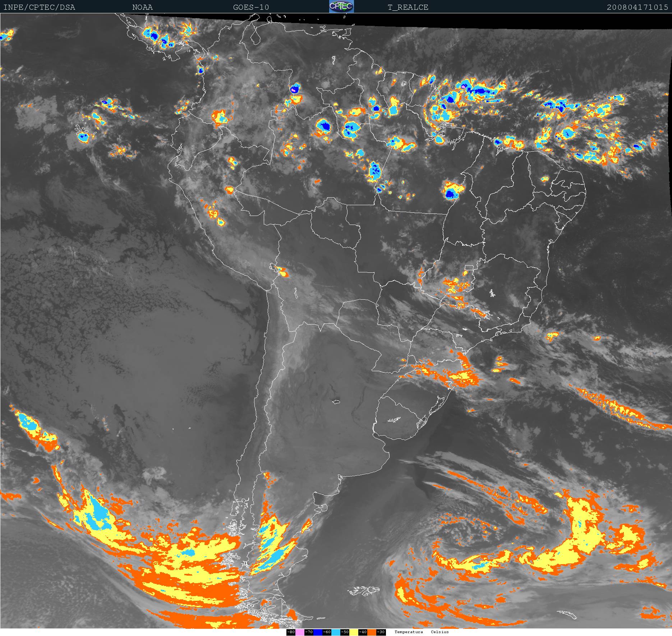
Task: Click the CPTEC logo in the header
Action: tap(341, 6)
